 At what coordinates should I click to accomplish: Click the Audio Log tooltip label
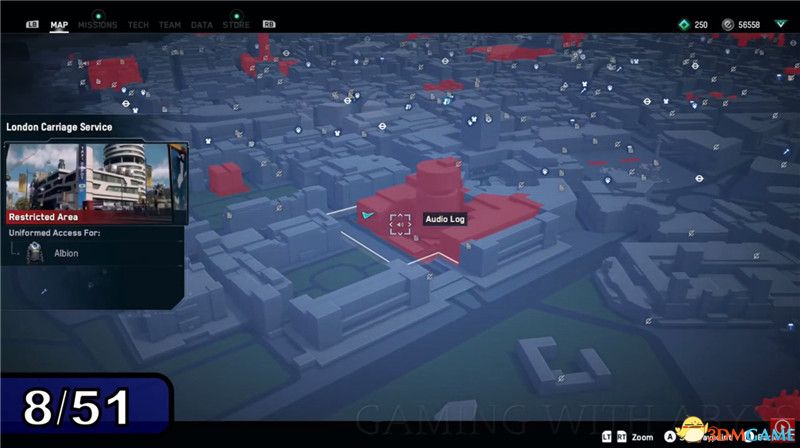(x=445, y=219)
